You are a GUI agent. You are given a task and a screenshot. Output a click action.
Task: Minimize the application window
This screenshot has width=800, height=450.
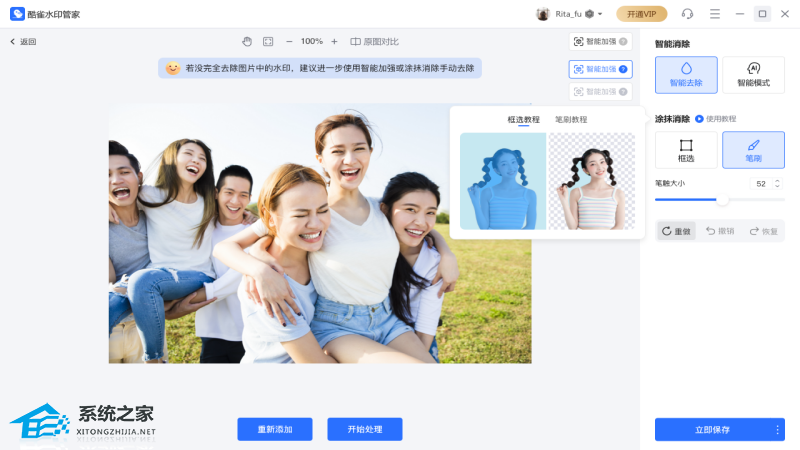point(740,14)
